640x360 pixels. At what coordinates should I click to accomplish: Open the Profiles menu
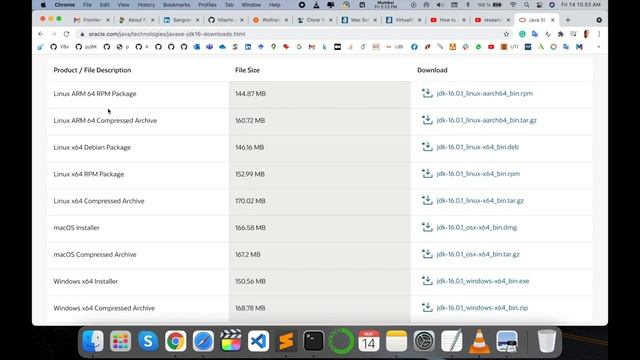207,5
